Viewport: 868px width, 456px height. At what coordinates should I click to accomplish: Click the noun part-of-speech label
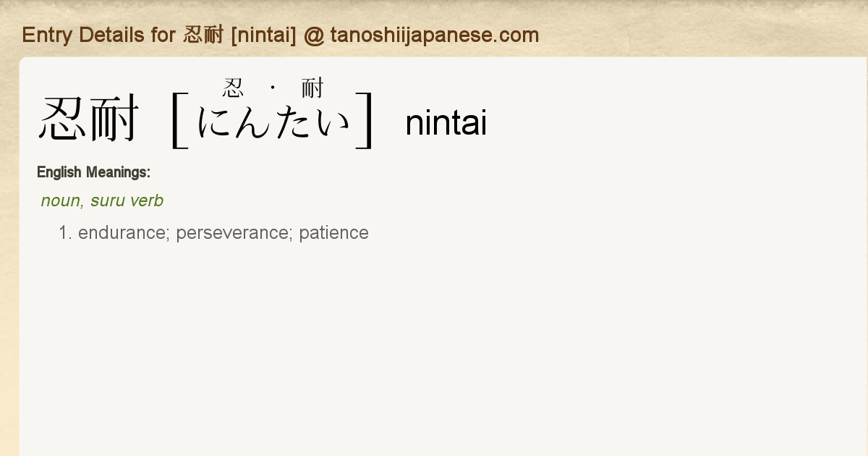[61, 200]
